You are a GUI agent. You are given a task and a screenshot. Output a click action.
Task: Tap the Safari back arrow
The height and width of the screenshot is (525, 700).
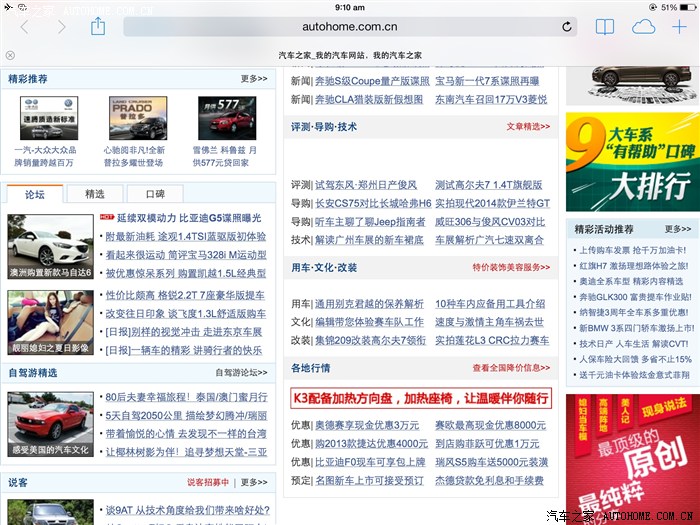click(25, 27)
